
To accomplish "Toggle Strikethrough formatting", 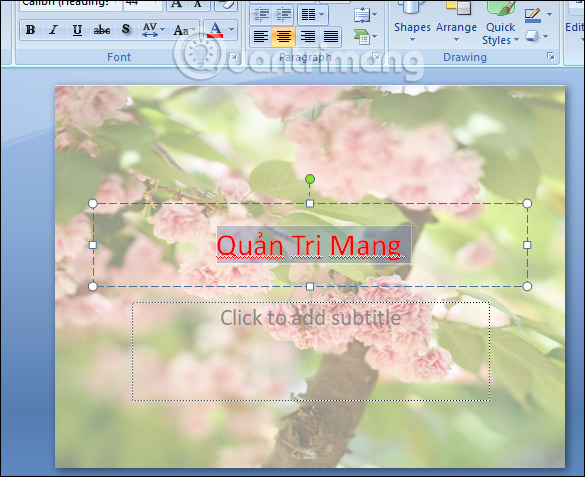I will 101,30.
